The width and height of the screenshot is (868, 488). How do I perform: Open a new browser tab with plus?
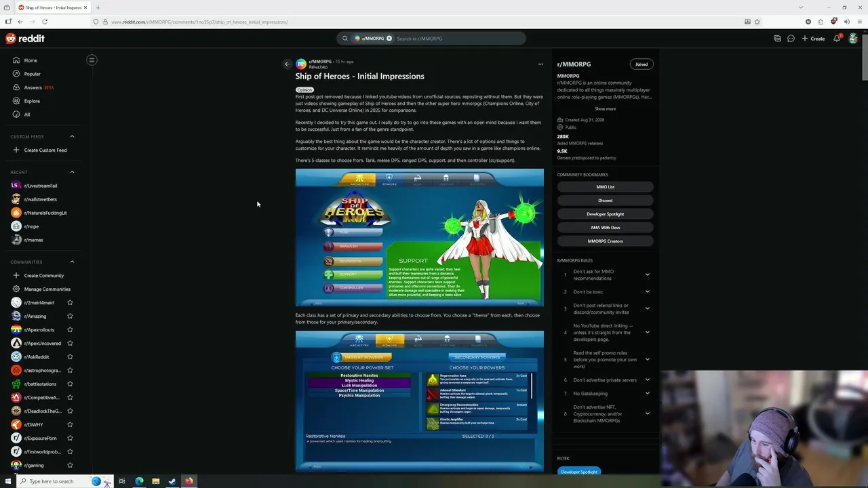[98, 7]
